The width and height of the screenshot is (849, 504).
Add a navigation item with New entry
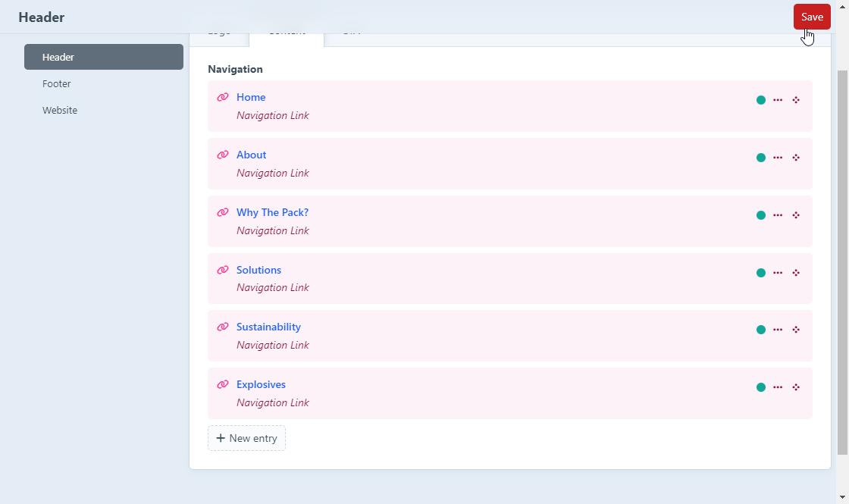[x=246, y=438]
